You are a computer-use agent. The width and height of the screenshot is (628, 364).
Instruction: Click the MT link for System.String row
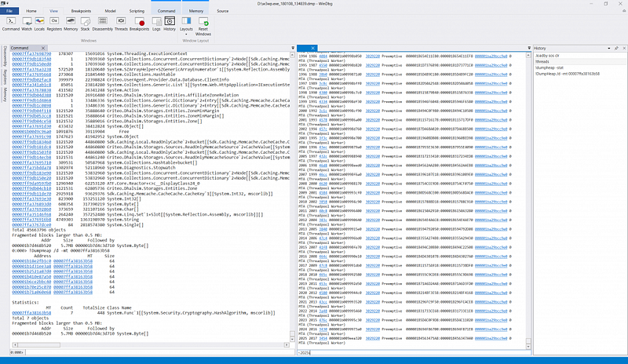[x=31, y=220]
